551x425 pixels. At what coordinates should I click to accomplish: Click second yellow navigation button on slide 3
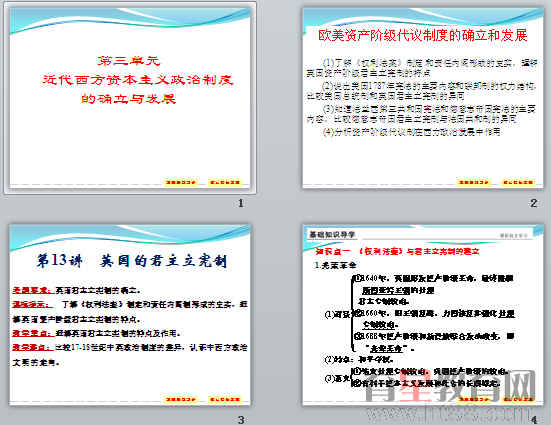click(x=225, y=399)
